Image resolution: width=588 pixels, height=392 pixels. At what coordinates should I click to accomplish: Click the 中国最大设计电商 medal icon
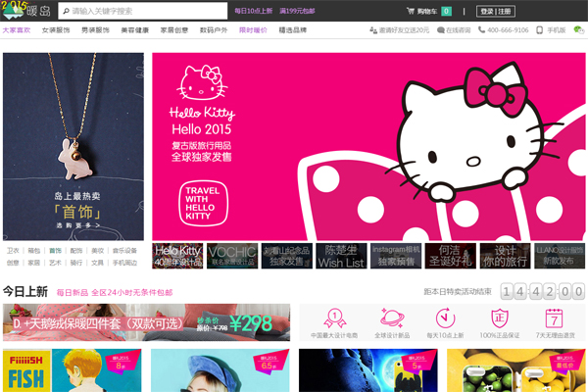[334, 318]
